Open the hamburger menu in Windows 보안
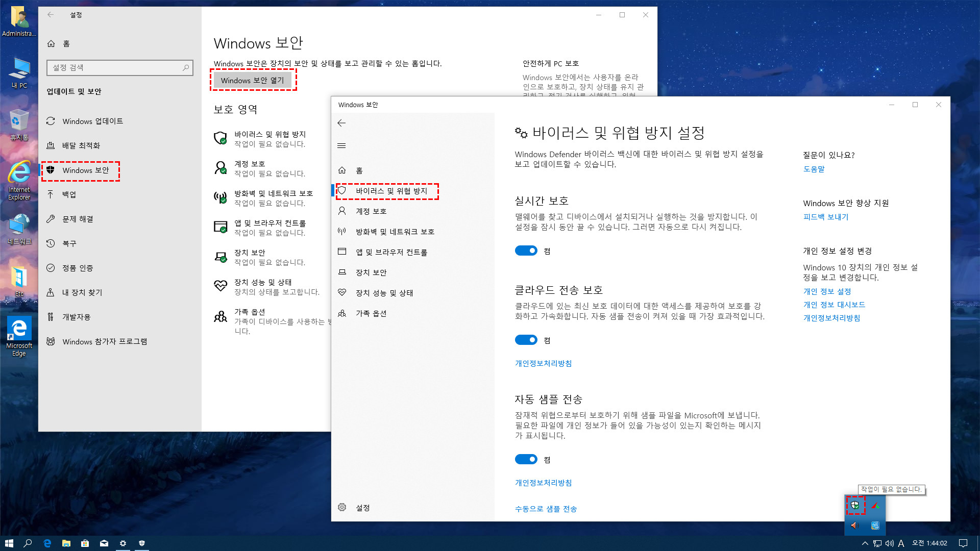 [x=341, y=146]
